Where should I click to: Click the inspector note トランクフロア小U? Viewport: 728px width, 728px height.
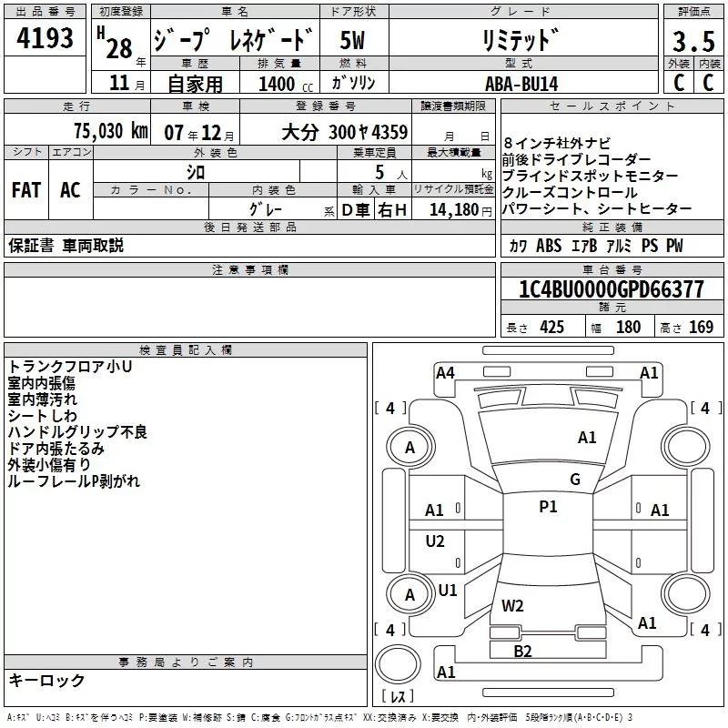coord(70,367)
